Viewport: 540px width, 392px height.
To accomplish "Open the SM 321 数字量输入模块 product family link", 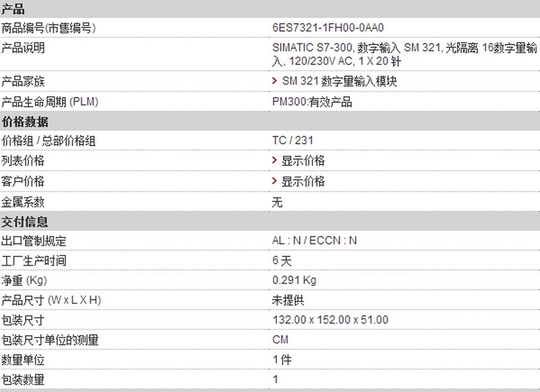I will pos(340,81).
